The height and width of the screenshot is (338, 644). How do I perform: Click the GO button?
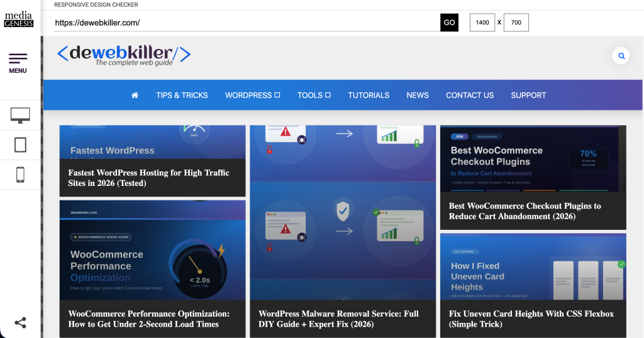coord(449,23)
